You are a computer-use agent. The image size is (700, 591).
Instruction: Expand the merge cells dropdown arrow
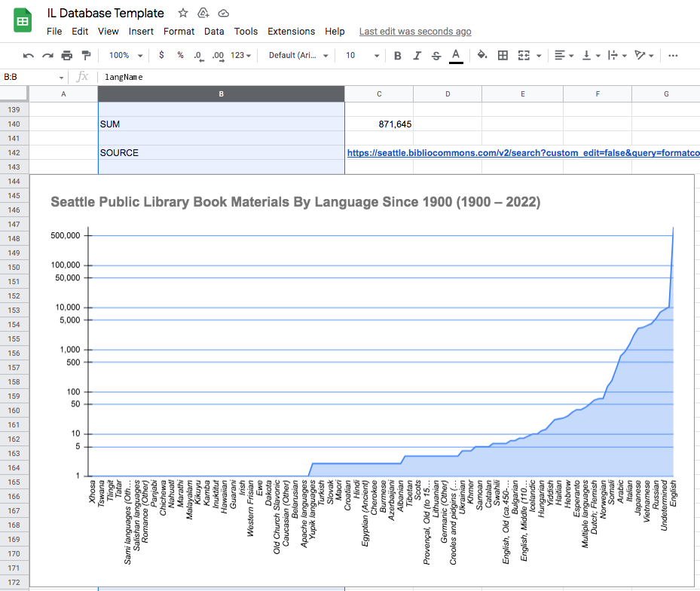(x=539, y=56)
